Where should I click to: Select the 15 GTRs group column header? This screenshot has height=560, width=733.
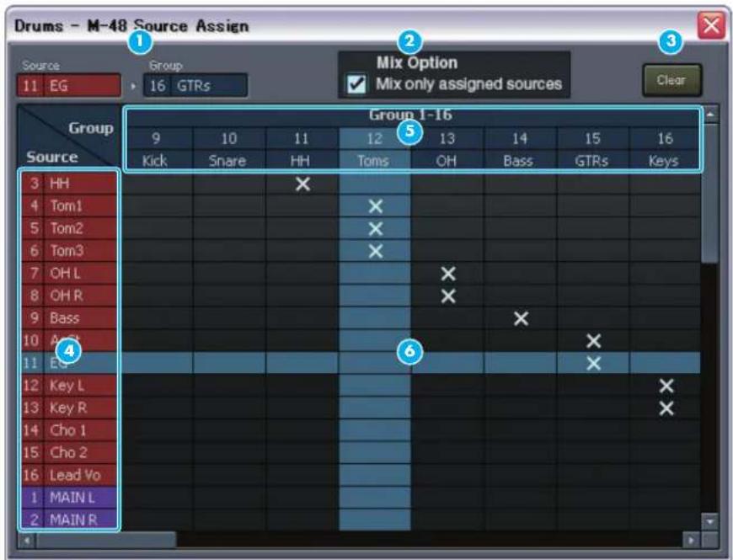(x=593, y=149)
